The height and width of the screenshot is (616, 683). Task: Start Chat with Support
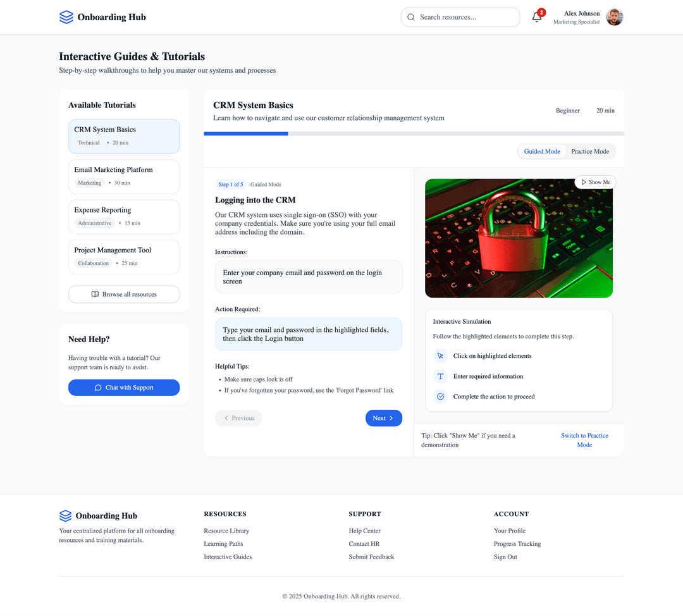pos(124,388)
